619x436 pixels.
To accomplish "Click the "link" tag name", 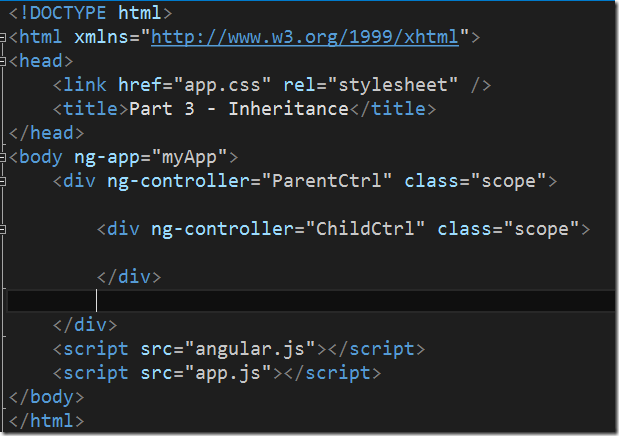I will click(x=85, y=85).
